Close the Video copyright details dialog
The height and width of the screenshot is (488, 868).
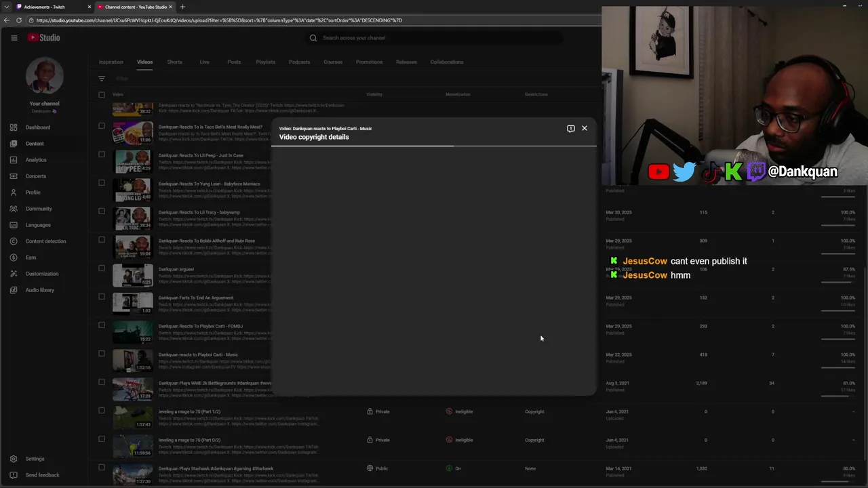coord(585,128)
